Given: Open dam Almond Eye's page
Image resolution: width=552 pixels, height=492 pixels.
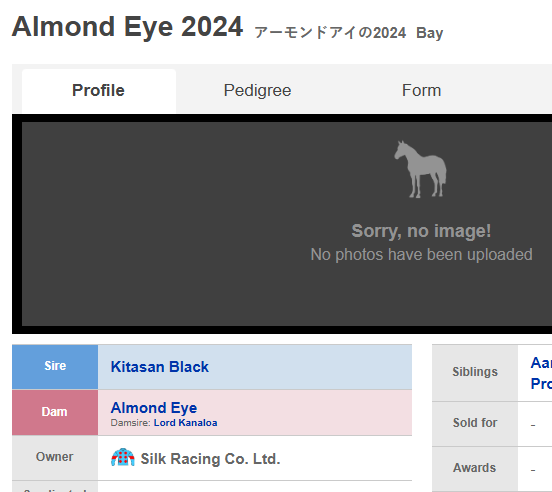Looking at the screenshot, I should click(154, 408).
